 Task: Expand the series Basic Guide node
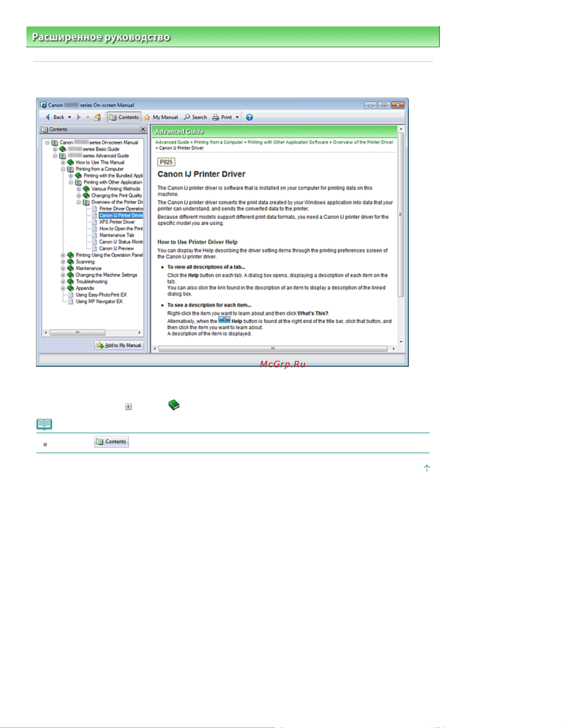(55, 149)
